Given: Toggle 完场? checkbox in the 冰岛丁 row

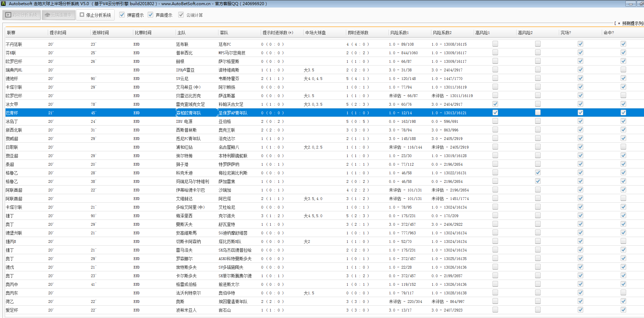Looking at the screenshot, I should coord(580,121).
